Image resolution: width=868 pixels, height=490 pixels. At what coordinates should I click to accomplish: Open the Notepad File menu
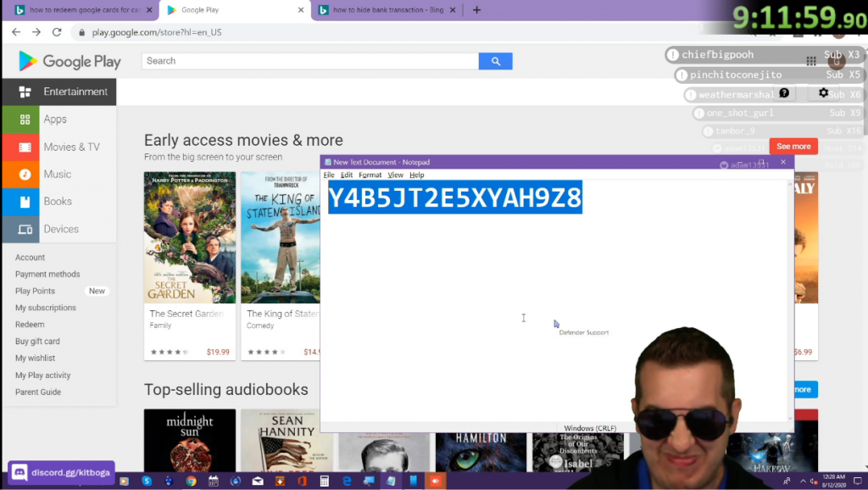tap(329, 175)
